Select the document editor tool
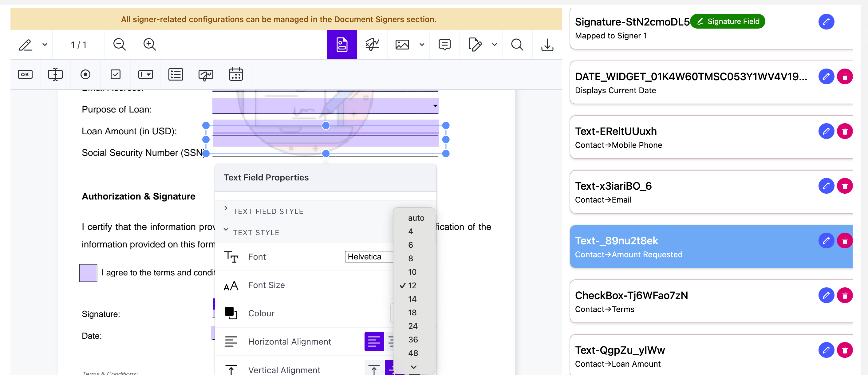 pyautogui.click(x=475, y=45)
